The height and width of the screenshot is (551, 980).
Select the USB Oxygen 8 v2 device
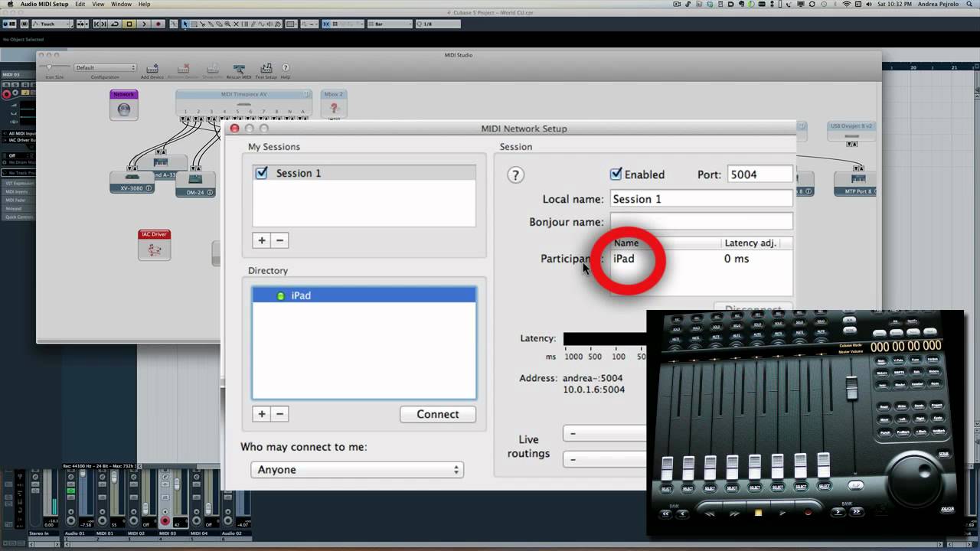[851, 132]
